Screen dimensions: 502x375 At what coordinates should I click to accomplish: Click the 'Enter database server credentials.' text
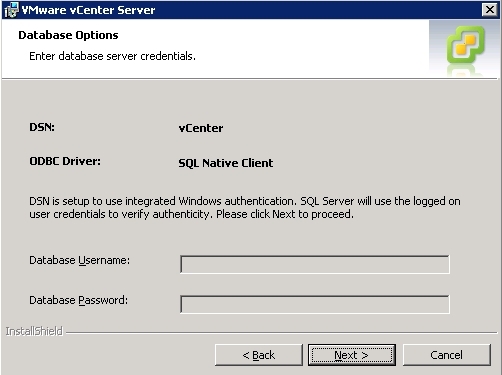tap(112, 56)
